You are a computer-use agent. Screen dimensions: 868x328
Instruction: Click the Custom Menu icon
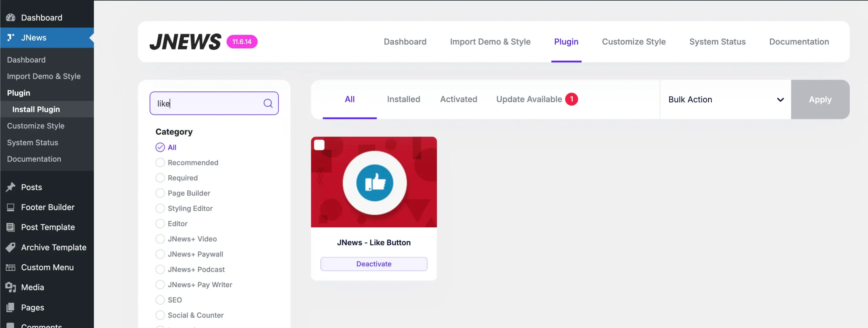pos(11,267)
